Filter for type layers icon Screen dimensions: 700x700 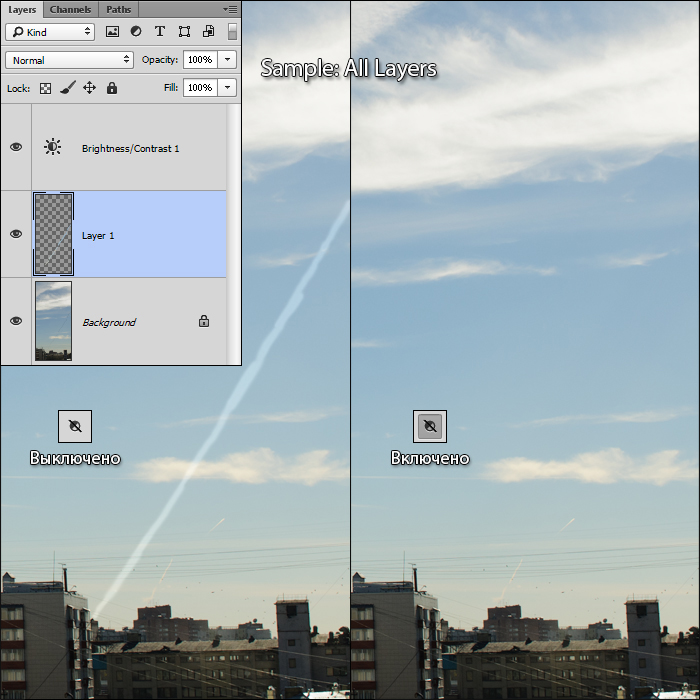[x=160, y=32]
